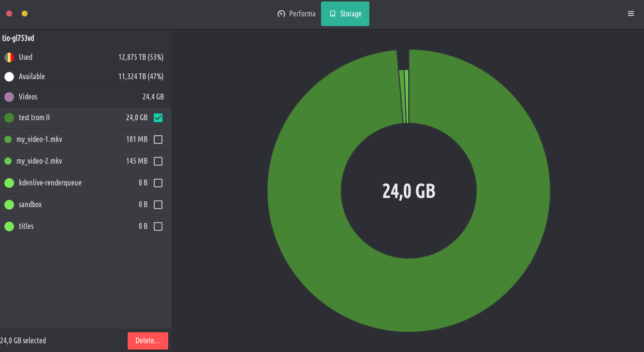This screenshot has height=352, width=644.
Task: Click the Used multicolor disk icon
Action: coord(9,57)
